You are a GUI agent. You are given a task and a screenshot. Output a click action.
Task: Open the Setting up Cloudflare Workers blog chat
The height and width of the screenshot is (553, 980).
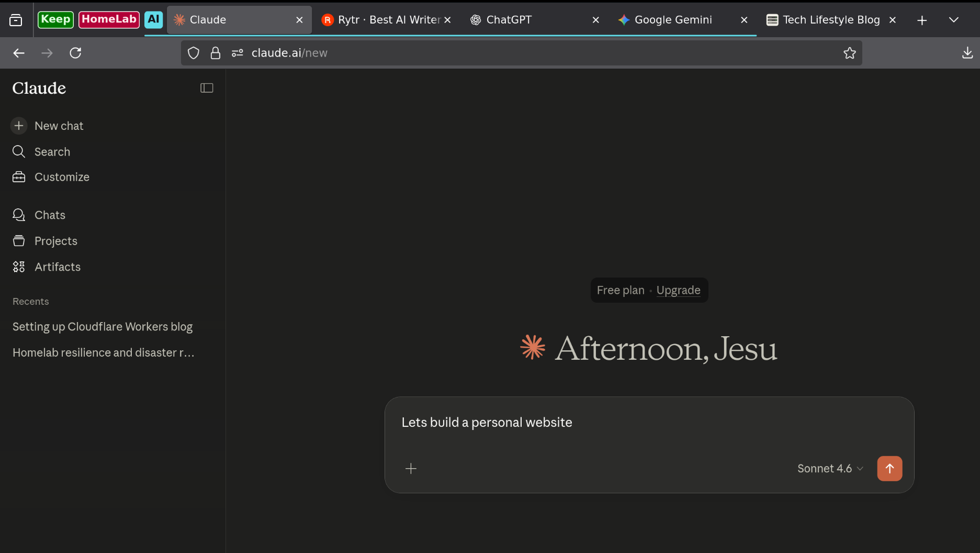(103, 327)
